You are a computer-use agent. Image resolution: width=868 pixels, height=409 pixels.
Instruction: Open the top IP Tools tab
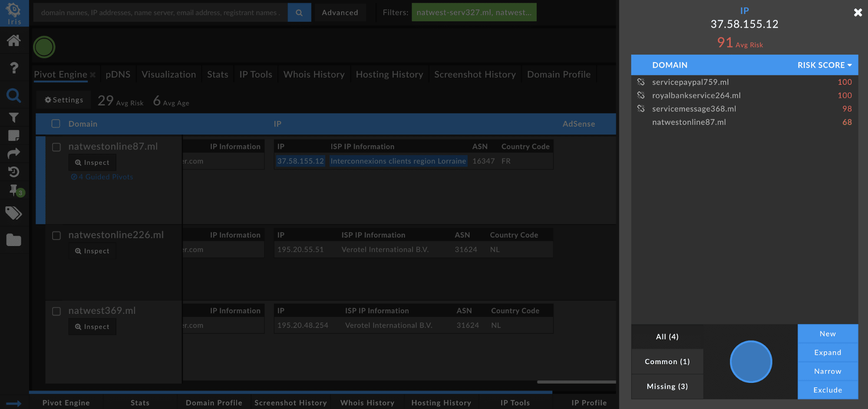click(x=256, y=74)
